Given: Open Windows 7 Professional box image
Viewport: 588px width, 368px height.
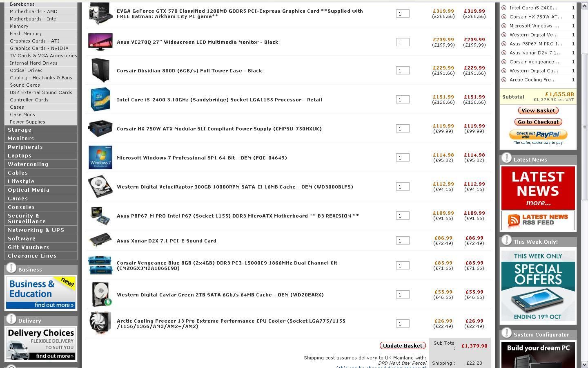Looking at the screenshot, I should (x=100, y=157).
